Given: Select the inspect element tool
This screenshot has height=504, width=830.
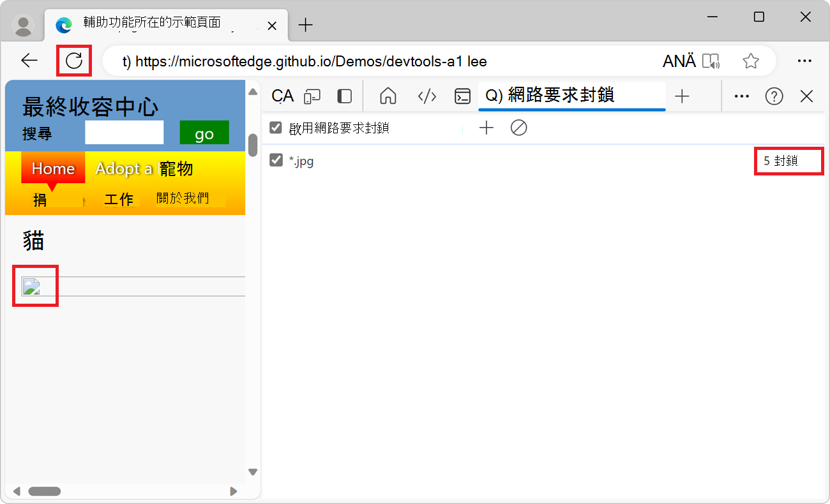Looking at the screenshot, I should [x=281, y=96].
